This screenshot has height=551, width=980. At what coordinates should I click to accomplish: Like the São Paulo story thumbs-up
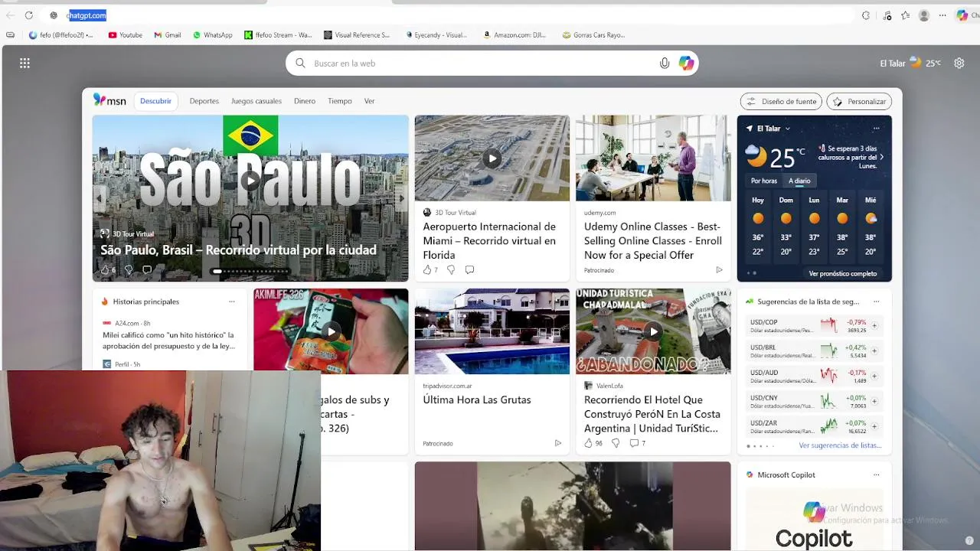tap(105, 269)
